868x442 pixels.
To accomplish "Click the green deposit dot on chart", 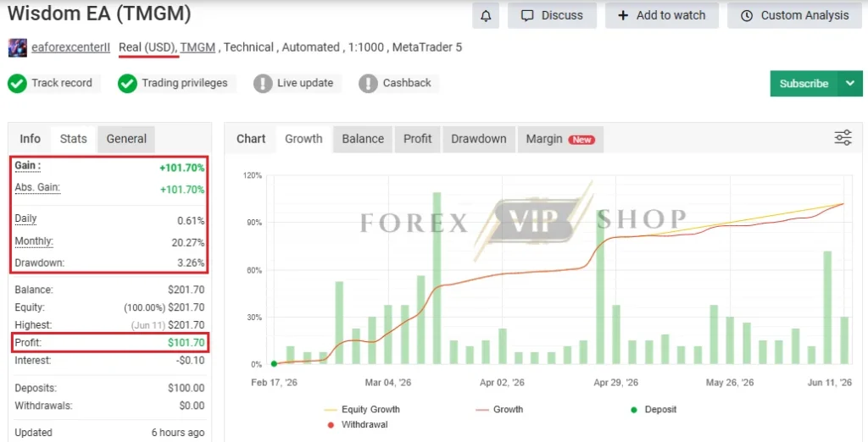I will point(274,364).
